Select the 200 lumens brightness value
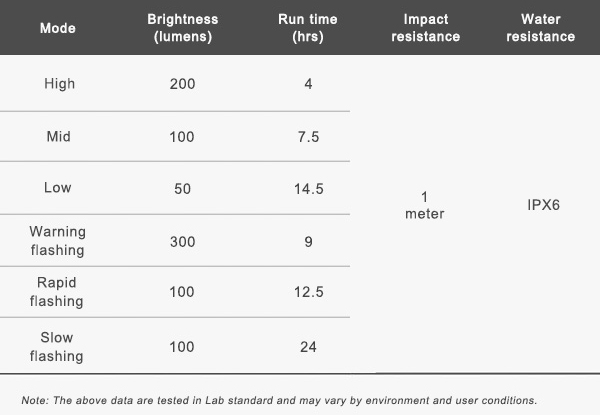The width and height of the screenshot is (600, 415). 182,84
